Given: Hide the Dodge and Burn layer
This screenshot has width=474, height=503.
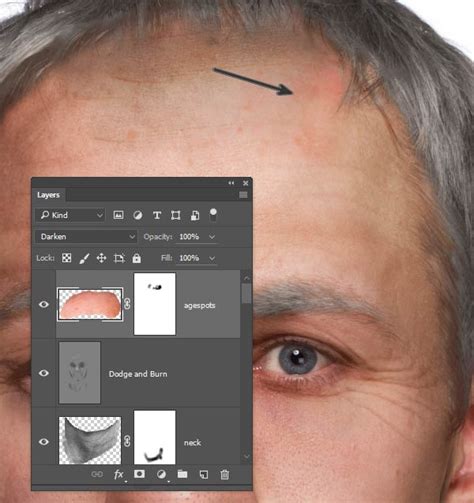Looking at the screenshot, I should click(44, 373).
